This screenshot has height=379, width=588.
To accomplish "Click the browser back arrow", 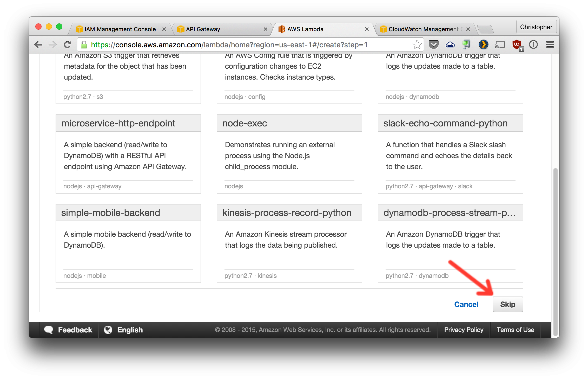I will pyautogui.click(x=38, y=45).
